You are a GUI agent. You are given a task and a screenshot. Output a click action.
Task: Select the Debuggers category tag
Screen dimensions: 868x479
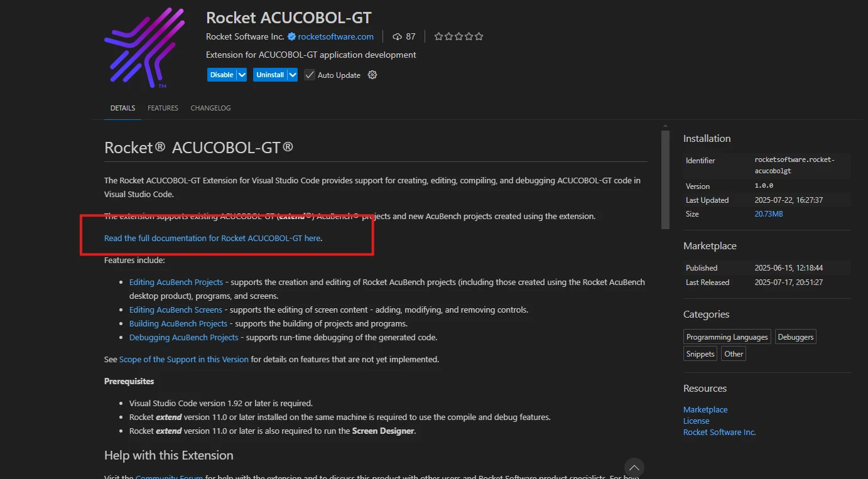click(x=795, y=337)
